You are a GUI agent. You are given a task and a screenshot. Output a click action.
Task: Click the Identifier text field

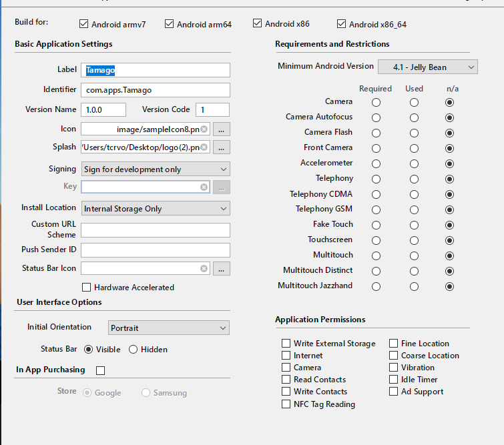(x=156, y=90)
